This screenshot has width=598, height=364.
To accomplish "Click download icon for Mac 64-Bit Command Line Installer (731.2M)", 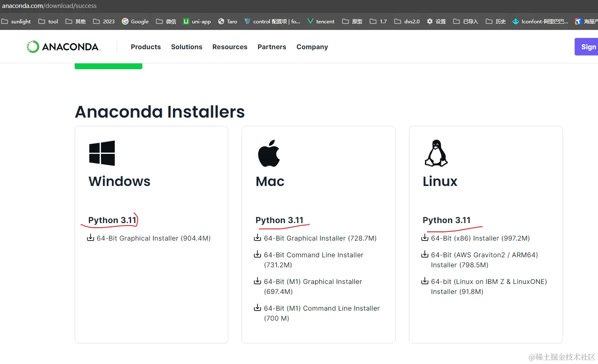I will click(x=257, y=254).
